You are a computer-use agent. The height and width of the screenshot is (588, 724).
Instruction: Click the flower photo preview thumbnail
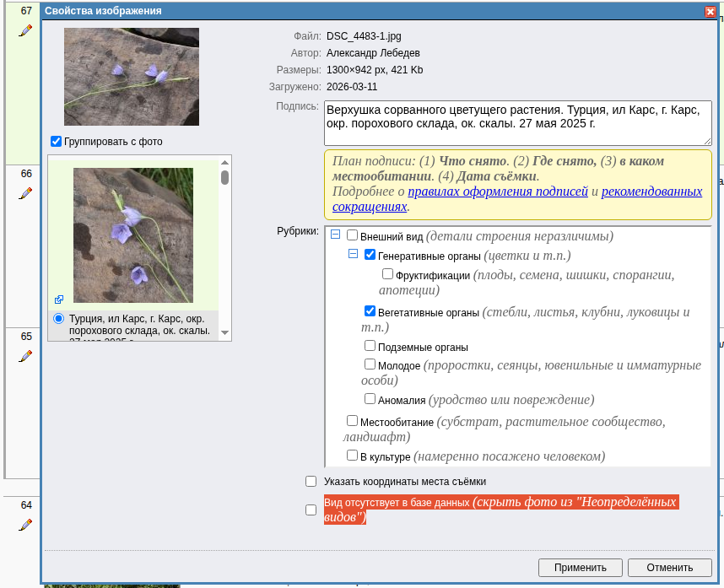point(132,77)
